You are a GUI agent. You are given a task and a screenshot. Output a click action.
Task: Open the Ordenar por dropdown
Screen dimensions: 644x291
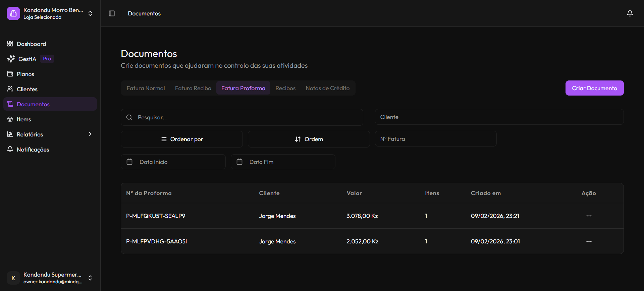click(x=181, y=139)
